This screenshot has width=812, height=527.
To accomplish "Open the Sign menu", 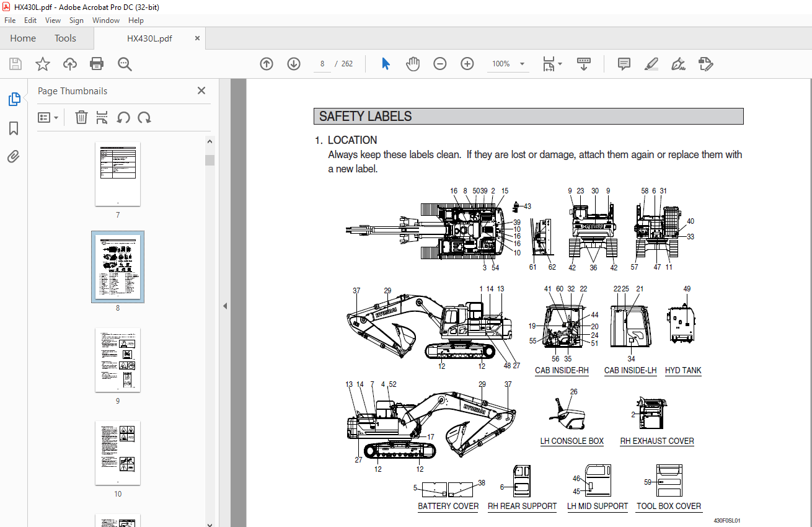I will click(76, 20).
